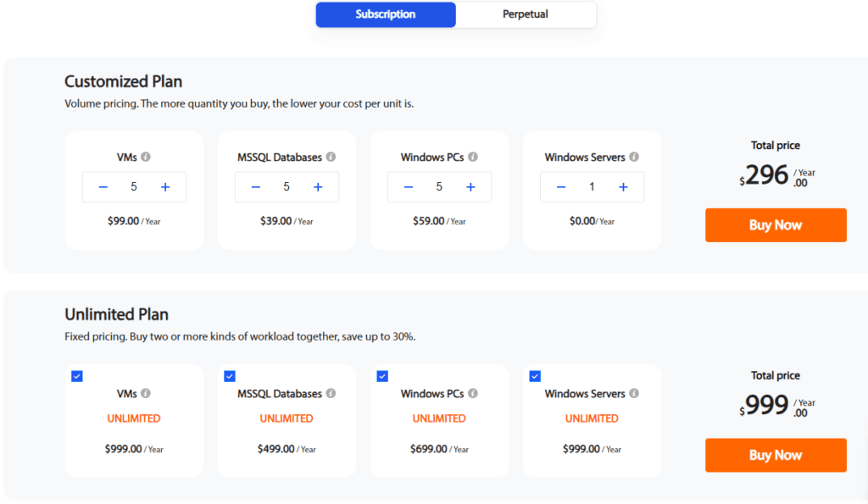Screen dimensions: 868x504
Task: Click the Windows PCs quantity field
Action: [x=440, y=187]
